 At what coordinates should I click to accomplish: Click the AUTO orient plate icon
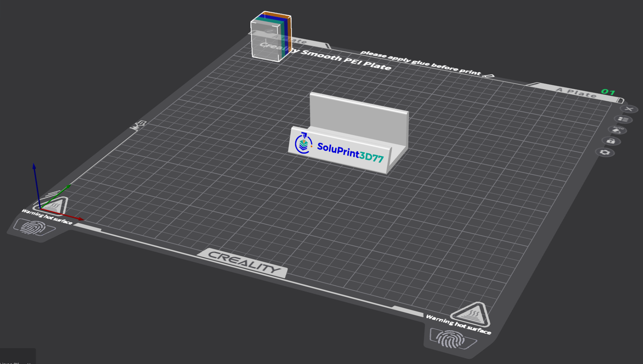617,130
